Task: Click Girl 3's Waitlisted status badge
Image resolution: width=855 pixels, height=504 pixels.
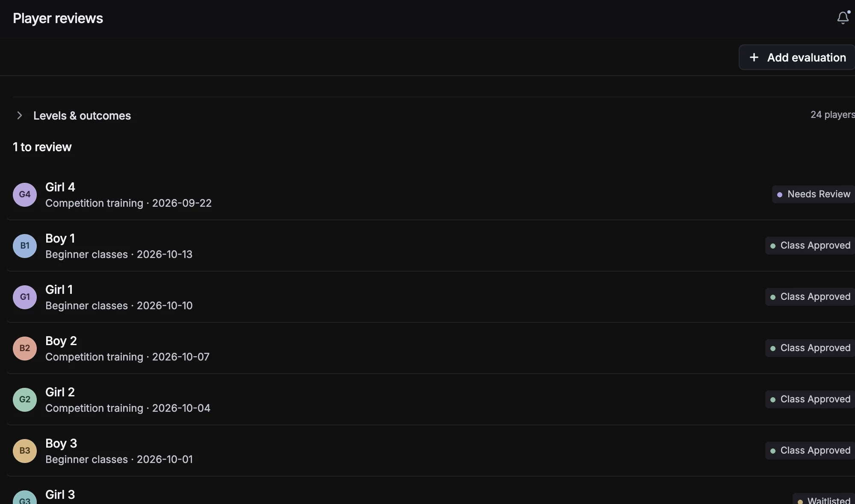Action: click(x=824, y=499)
